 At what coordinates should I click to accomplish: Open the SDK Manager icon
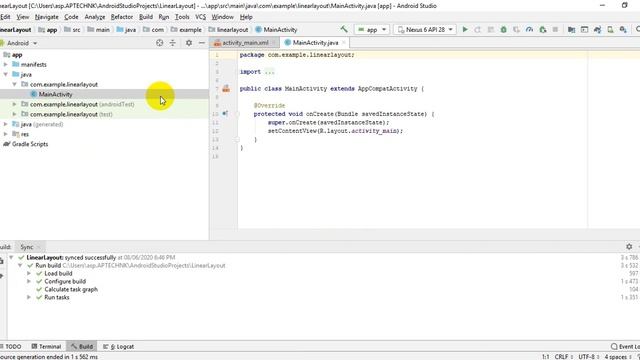(623, 29)
